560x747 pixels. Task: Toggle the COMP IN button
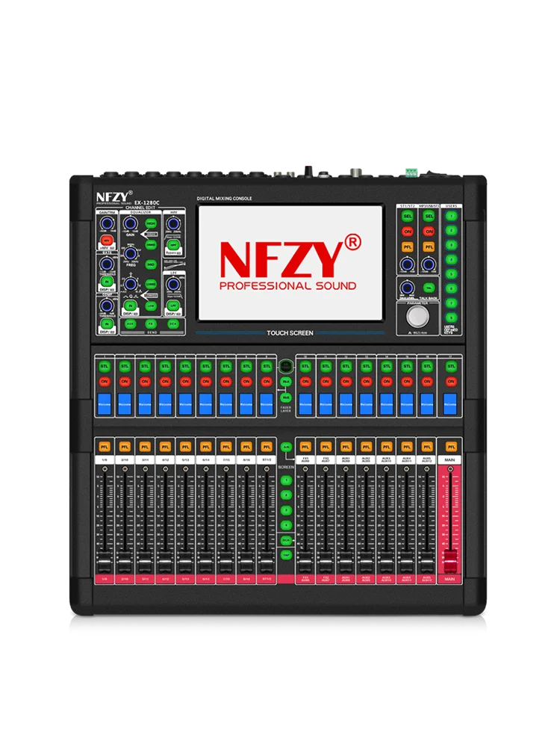(107, 324)
